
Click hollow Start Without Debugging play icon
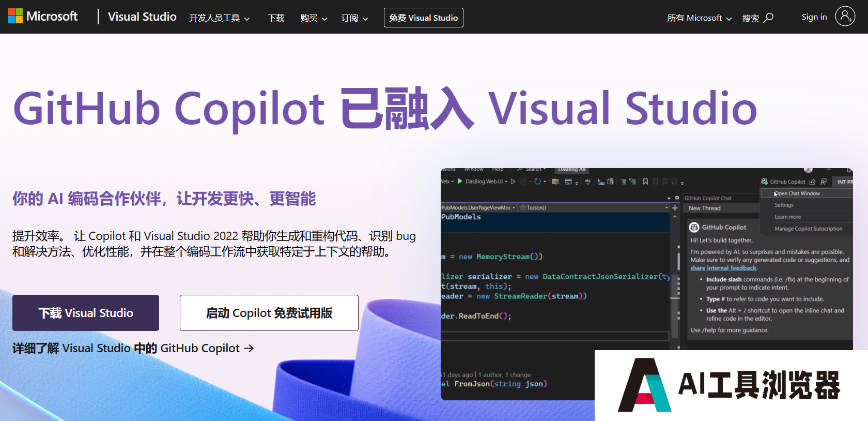click(513, 182)
